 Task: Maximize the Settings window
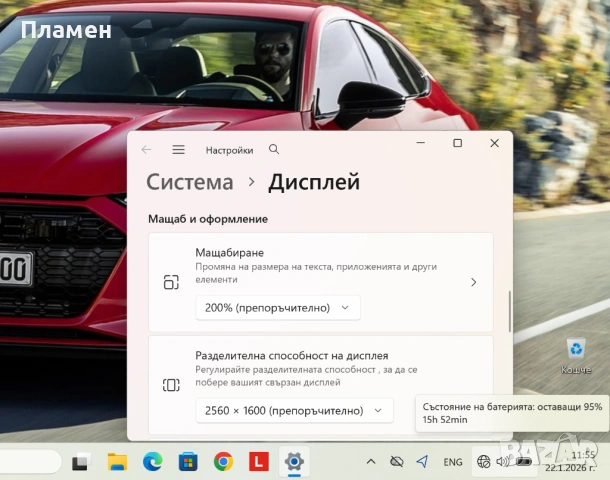[x=458, y=143]
